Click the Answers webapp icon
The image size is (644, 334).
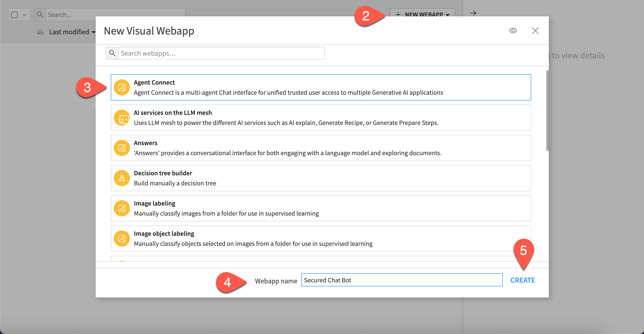[122, 148]
